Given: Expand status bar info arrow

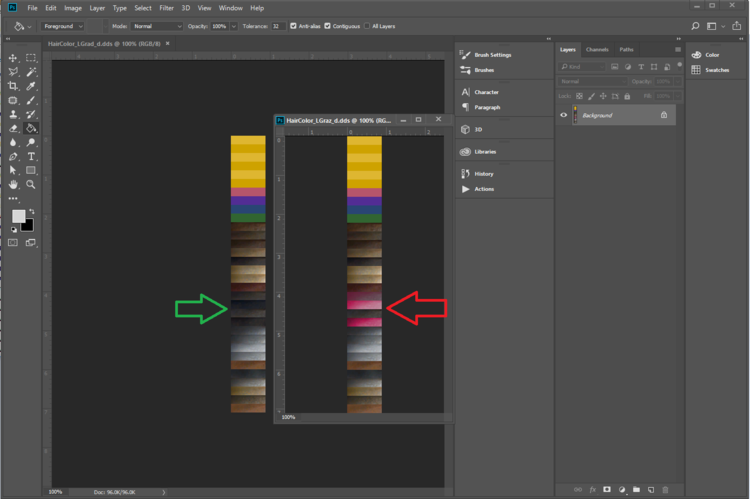Looking at the screenshot, I should 164,492.
